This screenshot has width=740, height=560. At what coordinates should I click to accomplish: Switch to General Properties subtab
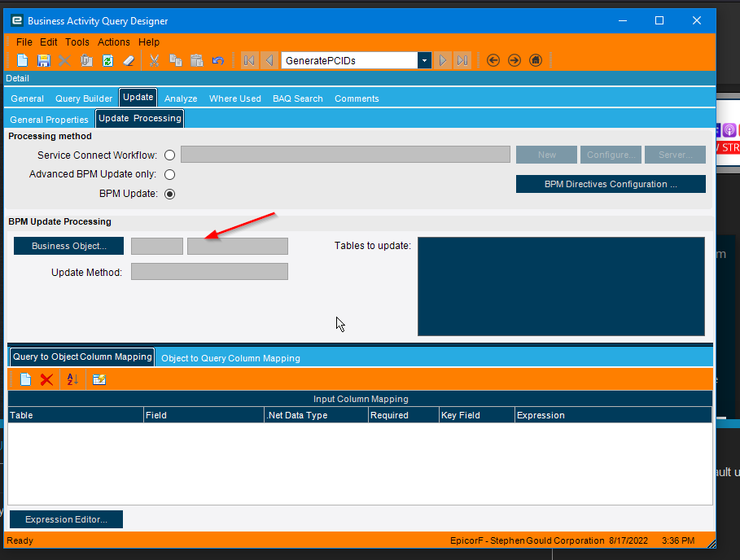49,120
